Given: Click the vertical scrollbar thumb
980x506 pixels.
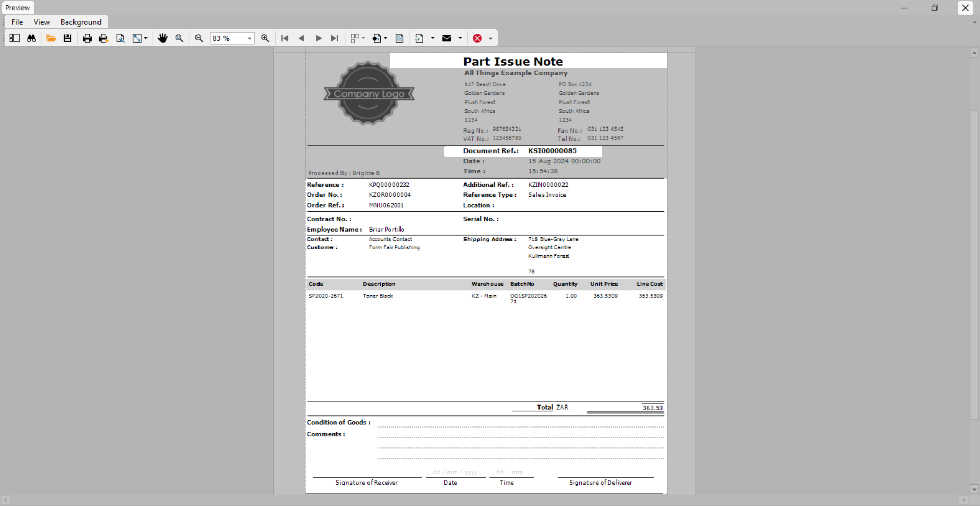Looking at the screenshot, I should point(974,265).
